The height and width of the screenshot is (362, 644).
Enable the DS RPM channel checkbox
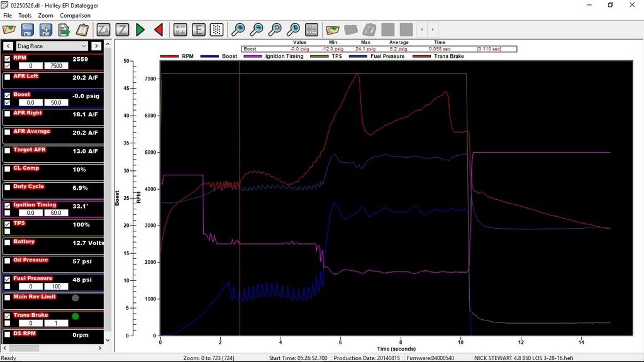coord(8,334)
